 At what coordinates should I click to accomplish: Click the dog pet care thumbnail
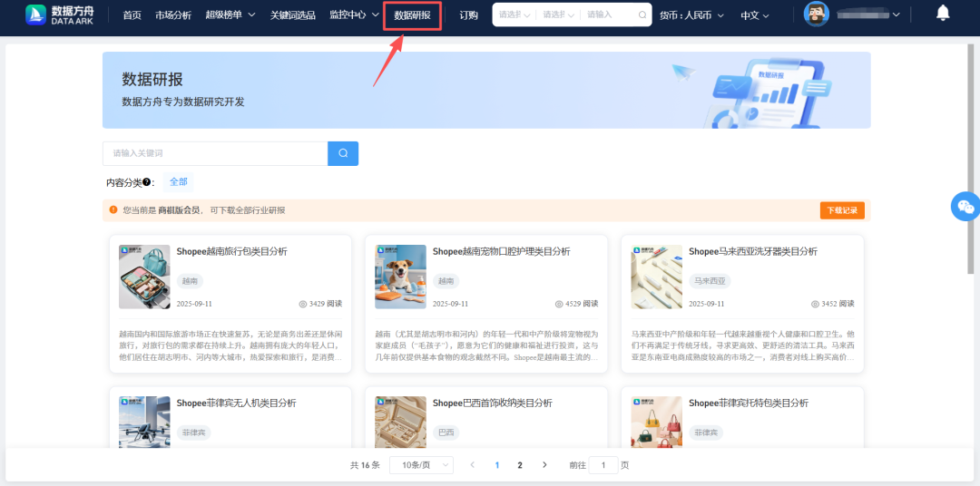(401, 277)
